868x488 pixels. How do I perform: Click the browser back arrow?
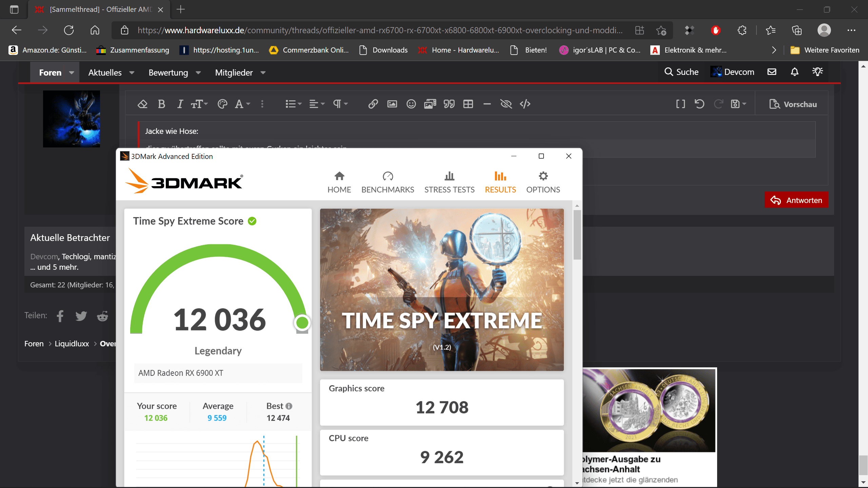pyautogui.click(x=16, y=30)
